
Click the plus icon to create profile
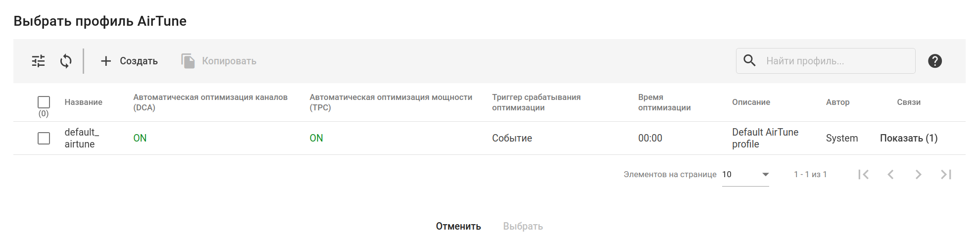click(x=106, y=61)
